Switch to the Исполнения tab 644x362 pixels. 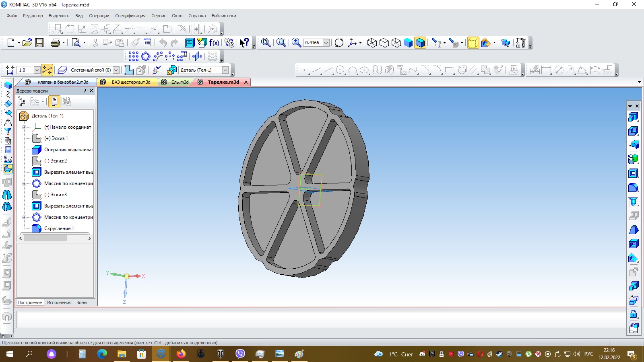coord(59,302)
